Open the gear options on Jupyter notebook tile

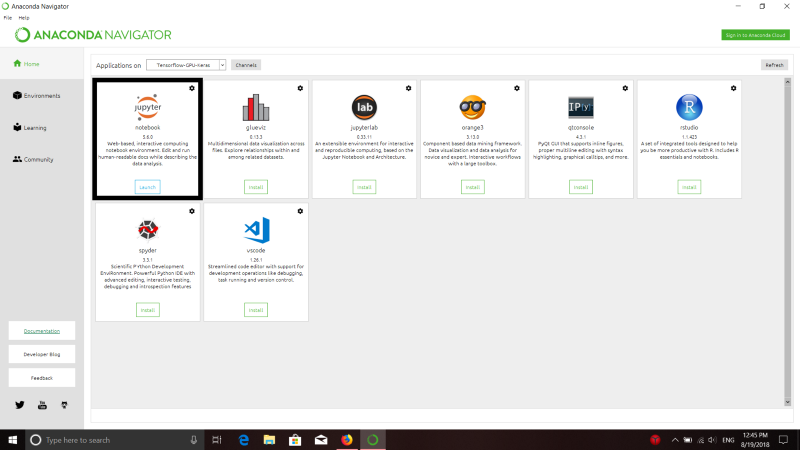click(192, 88)
